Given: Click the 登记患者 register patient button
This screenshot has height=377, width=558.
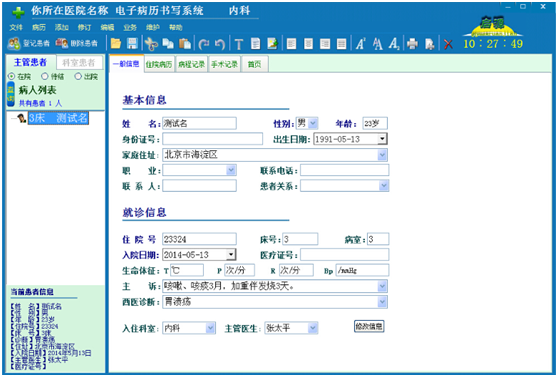Looking at the screenshot, I should pyautogui.click(x=29, y=43).
